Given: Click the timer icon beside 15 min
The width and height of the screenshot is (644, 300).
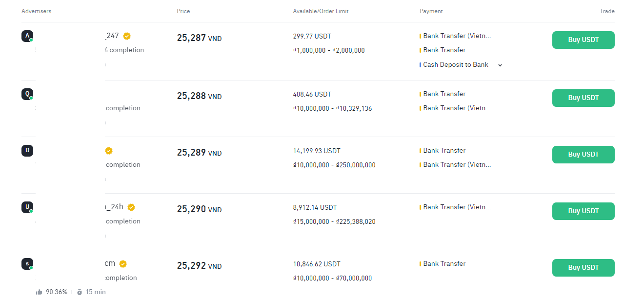Looking at the screenshot, I should [x=80, y=292].
